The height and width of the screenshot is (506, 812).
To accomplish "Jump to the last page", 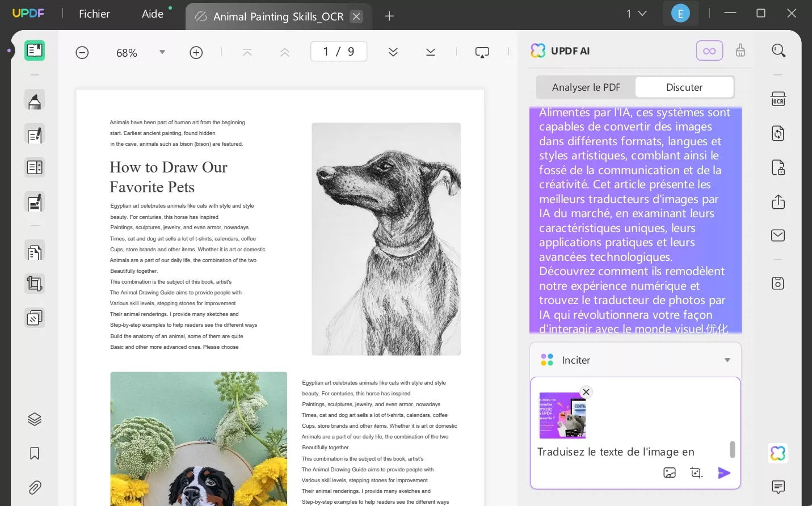I will (x=431, y=52).
